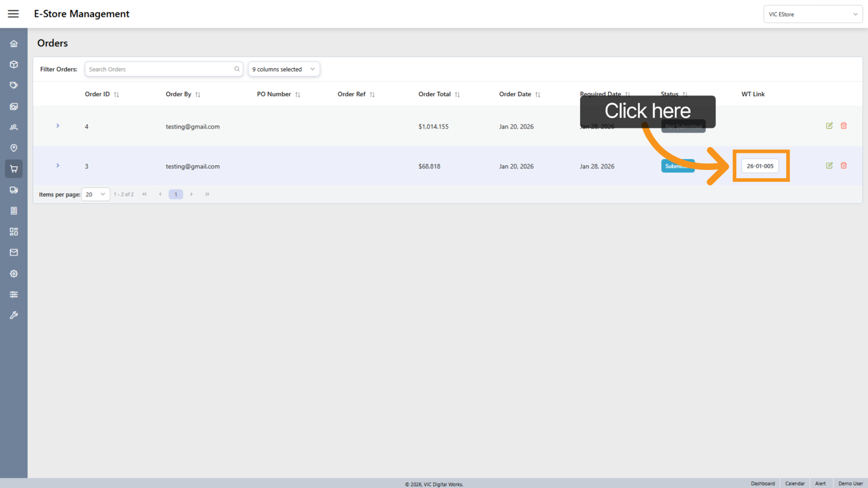Viewport: 868px width, 488px height.
Task: Click the 26-01-005 WT Link button
Action: tap(760, 166)
